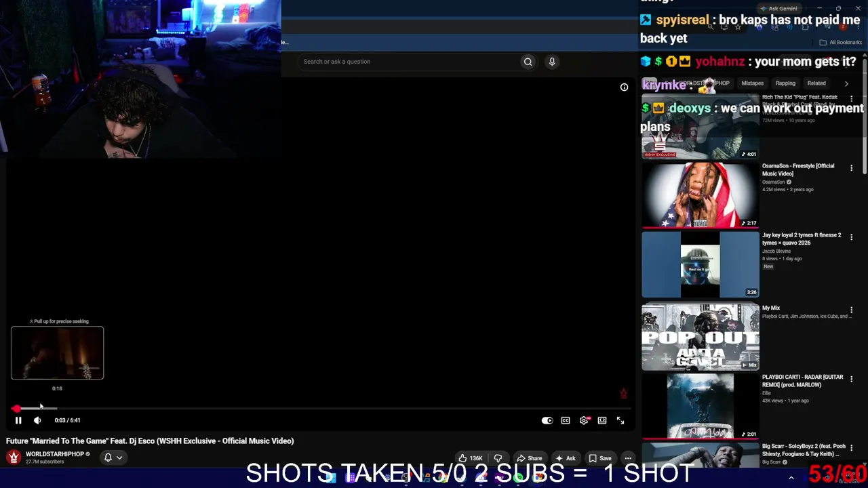
Task: Expand the notification preferences chevron
Action: click(x=119, y=457)
